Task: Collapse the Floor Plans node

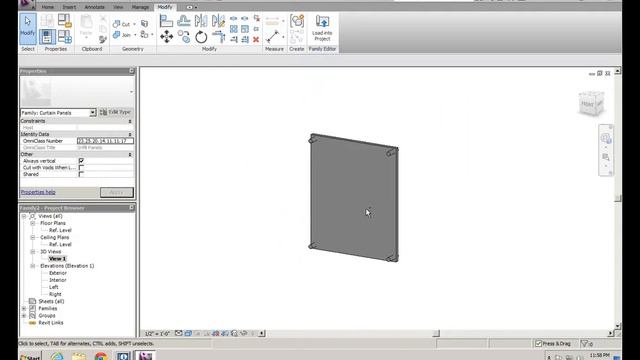Action: 33,223
